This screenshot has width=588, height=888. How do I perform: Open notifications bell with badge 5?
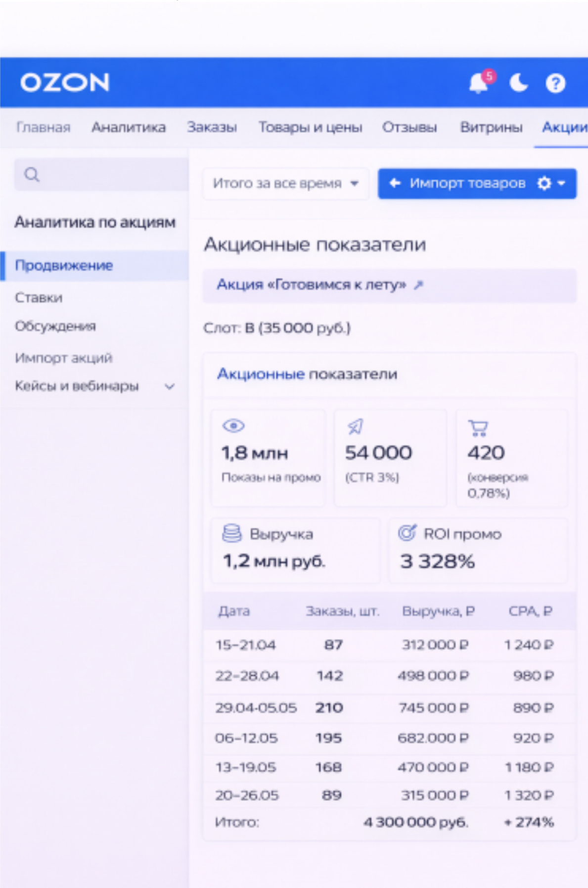coord(480,82)
